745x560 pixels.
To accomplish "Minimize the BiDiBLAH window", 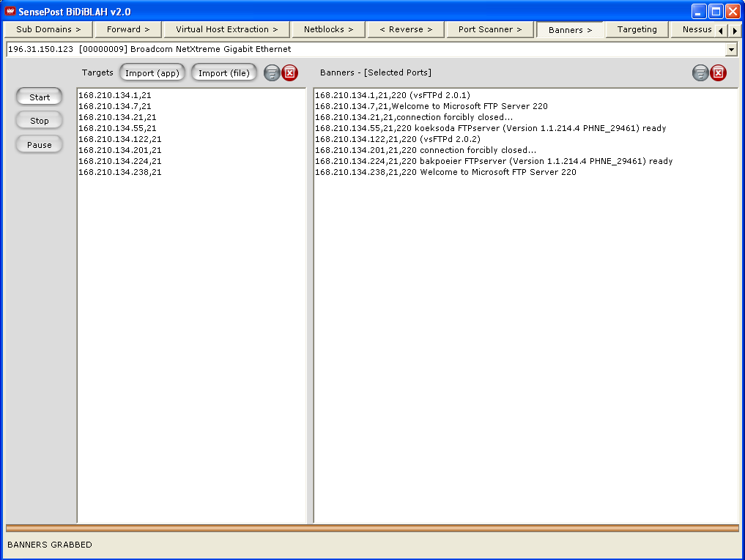I will click(x=698, y=11).
